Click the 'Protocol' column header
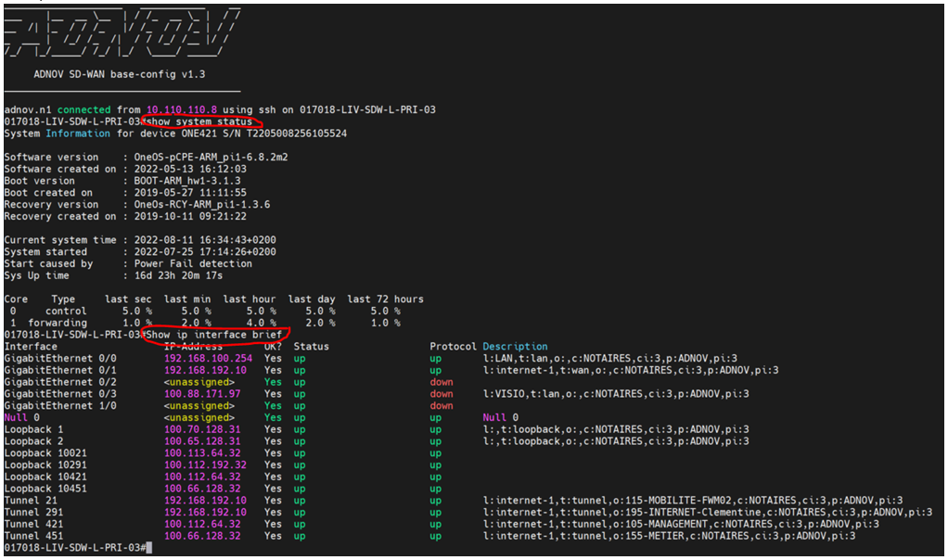This screenshot has width=948, height=560. click(x=454, y=347)
